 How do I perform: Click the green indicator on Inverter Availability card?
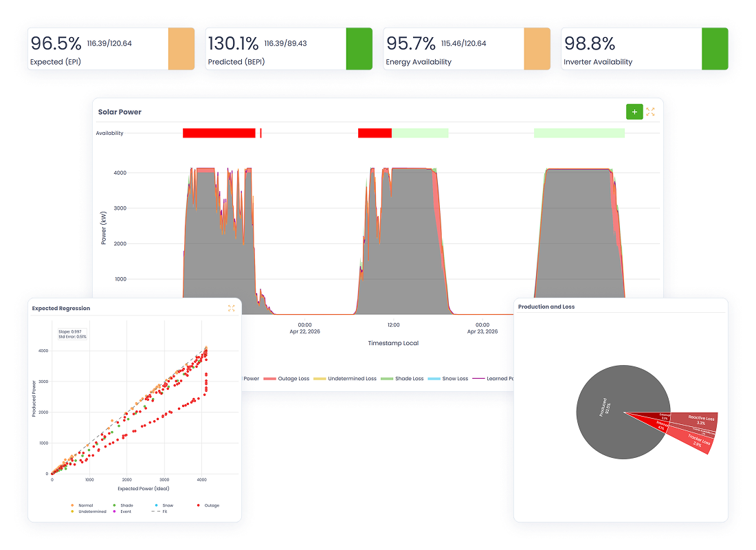coord(715,49)
